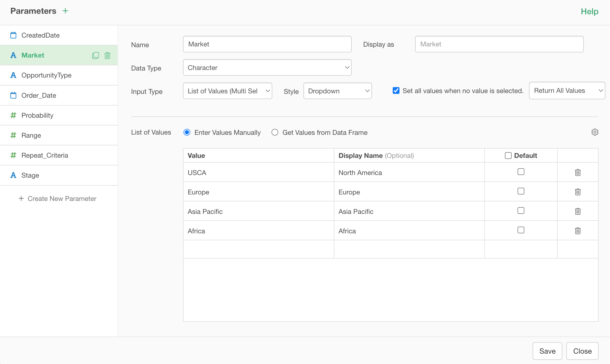
Task: Open the List of Values gear settings
Action: tap(595, 132)
